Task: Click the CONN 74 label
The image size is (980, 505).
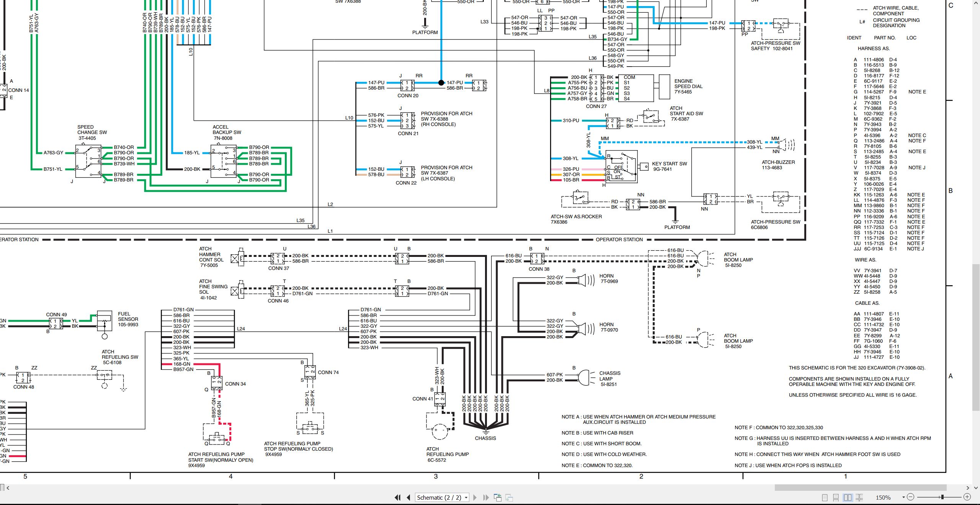Action: 328,373
